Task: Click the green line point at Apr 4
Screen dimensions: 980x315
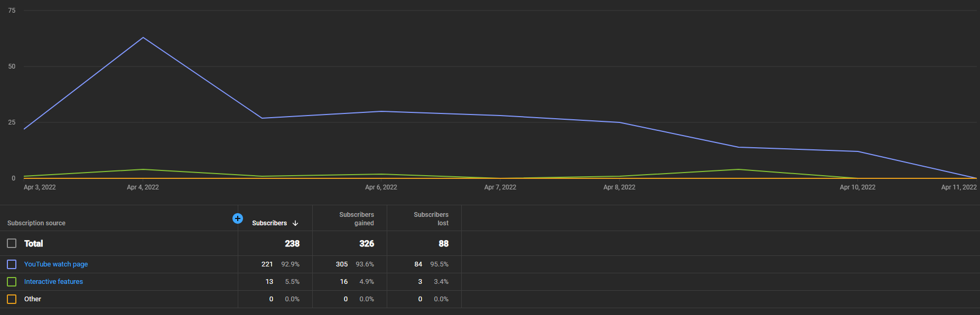Action: pyautogui.click(x=143, y=169)
